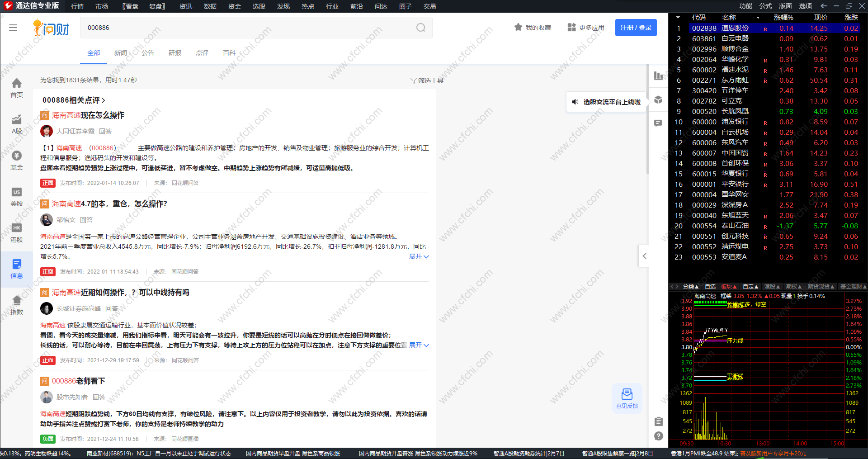Click the magnifier search icon in the search box

421,28
